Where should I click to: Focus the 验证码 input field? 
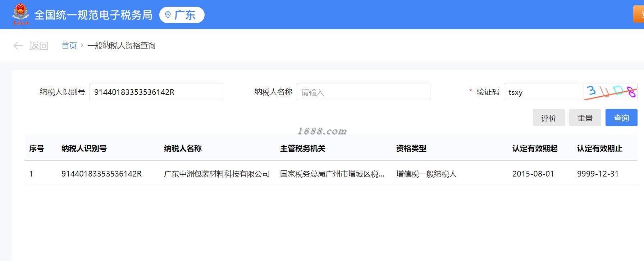point(542,92)
